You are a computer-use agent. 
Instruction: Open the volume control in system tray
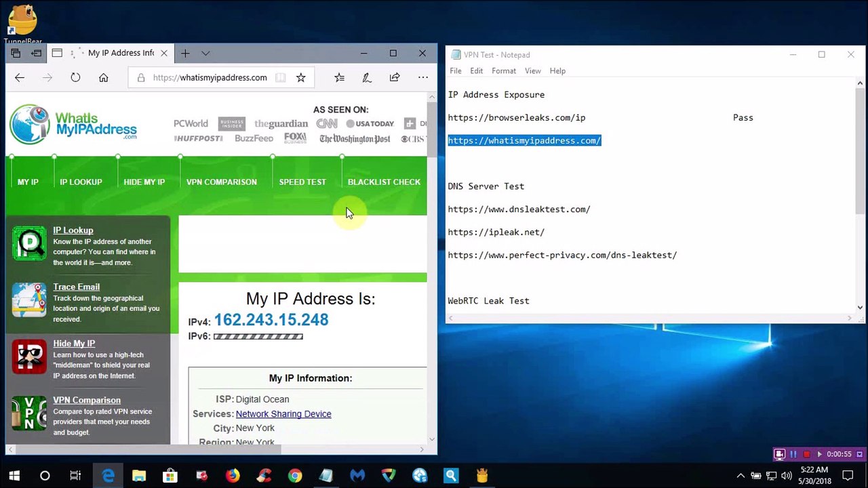pos(787,476)
